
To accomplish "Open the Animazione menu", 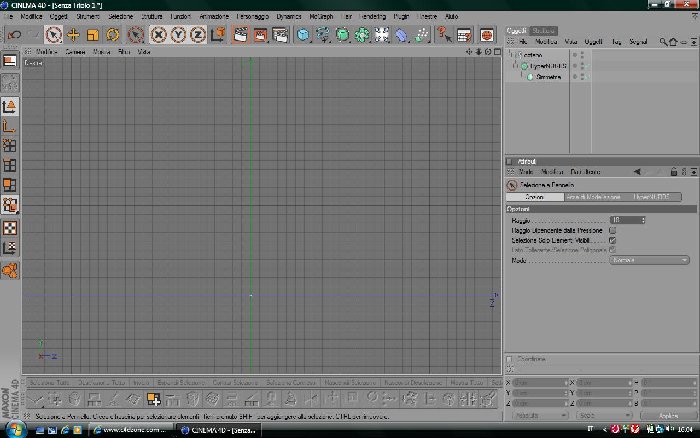I will pyautogui.click(x=214, y=17).
